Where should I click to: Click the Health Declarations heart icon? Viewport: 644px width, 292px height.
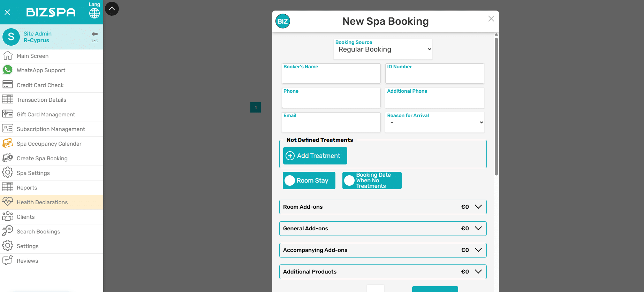[8, 202]
